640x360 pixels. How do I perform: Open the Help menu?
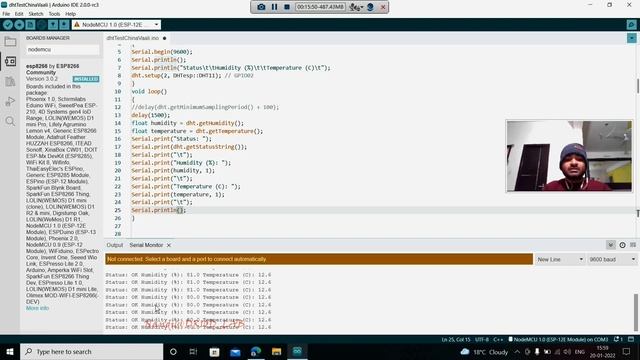click(x=71, y=13)
